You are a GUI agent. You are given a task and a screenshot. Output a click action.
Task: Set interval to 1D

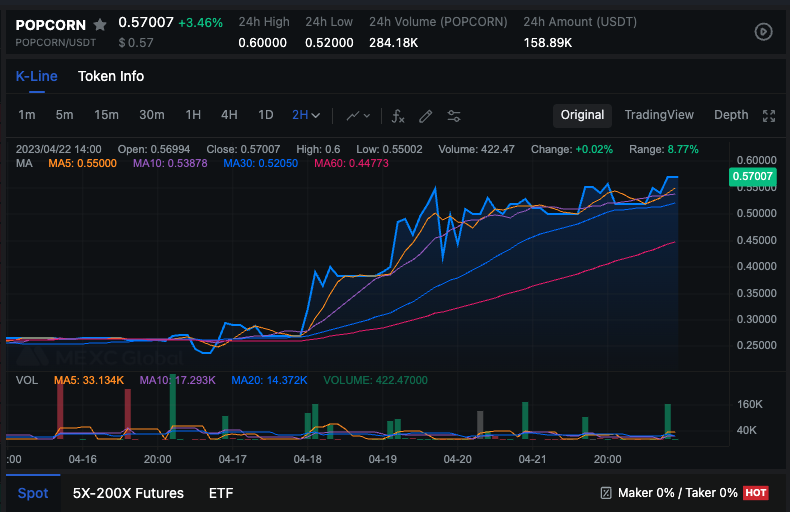[266, 115]
